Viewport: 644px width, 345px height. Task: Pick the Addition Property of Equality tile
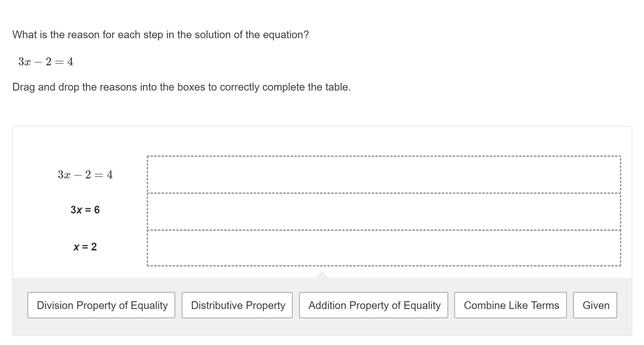coord(373,305)
